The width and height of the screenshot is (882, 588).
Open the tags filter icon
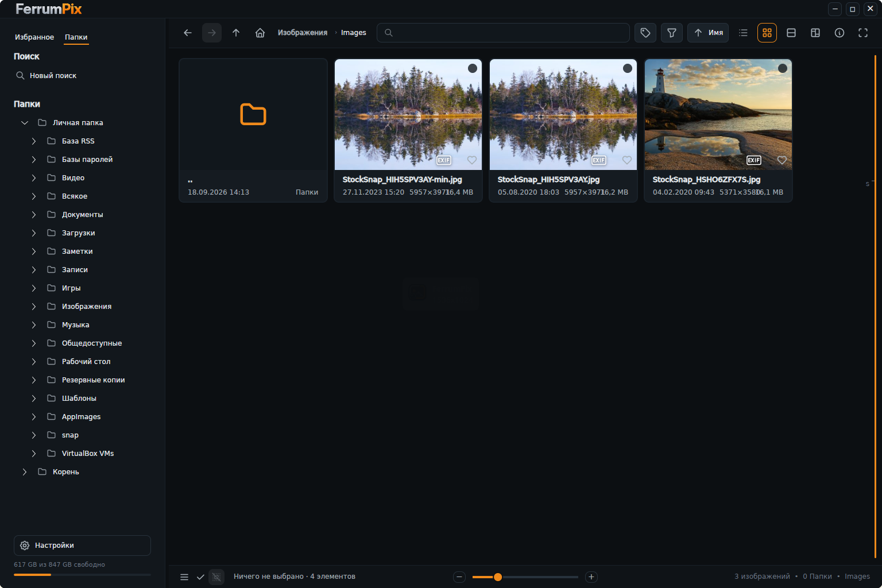(x=645, y=33)
